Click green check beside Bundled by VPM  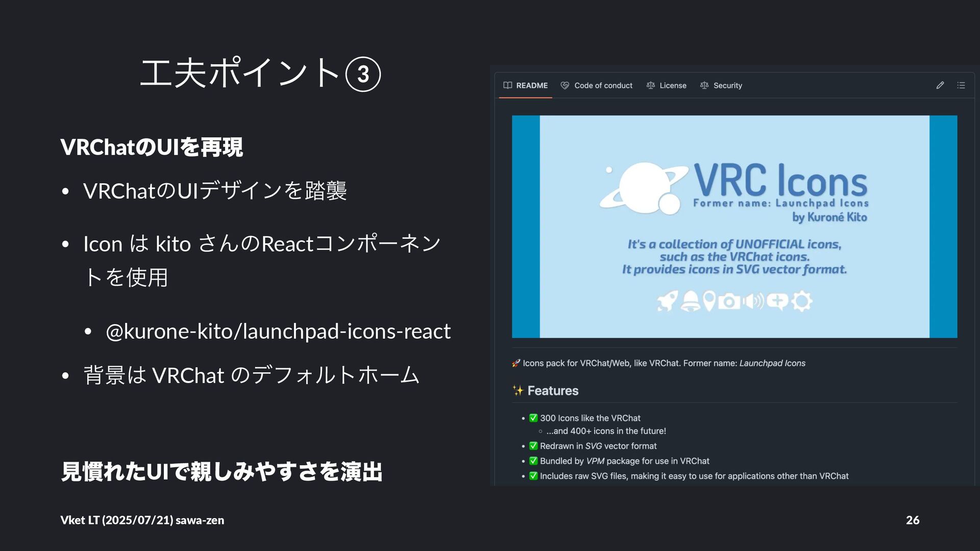(533, 461)
